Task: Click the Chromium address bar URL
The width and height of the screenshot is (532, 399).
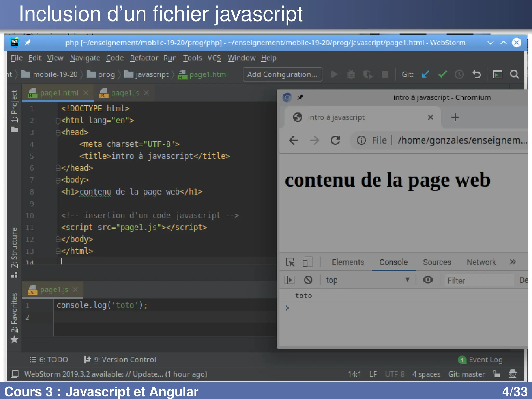Action: pyautogui.click(x=462, y=141)
